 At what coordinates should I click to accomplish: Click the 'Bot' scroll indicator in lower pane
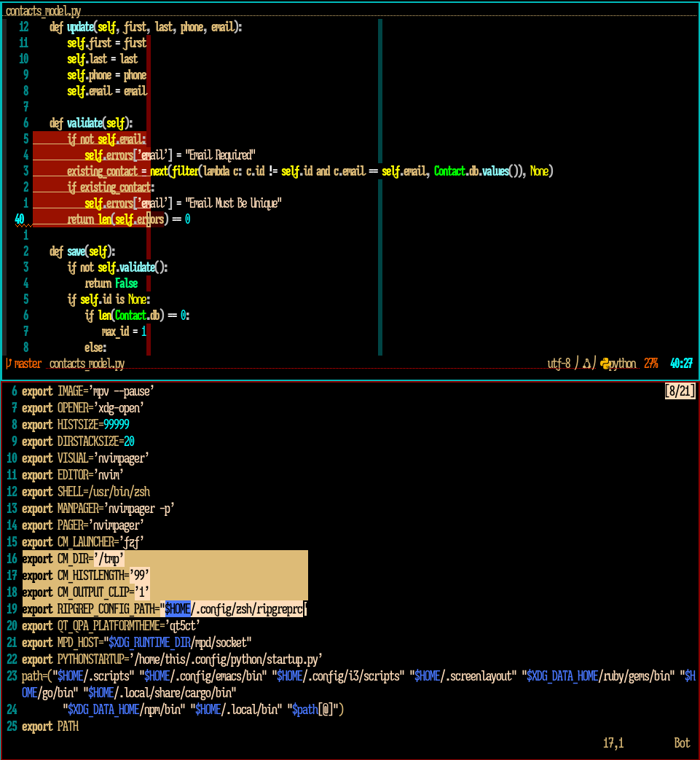point(682,743)
